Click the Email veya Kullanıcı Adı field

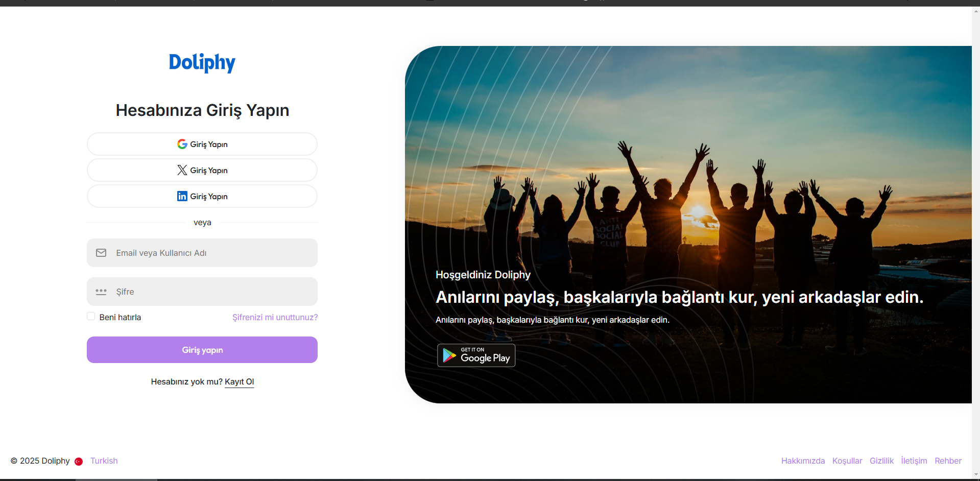click(202, 253)
